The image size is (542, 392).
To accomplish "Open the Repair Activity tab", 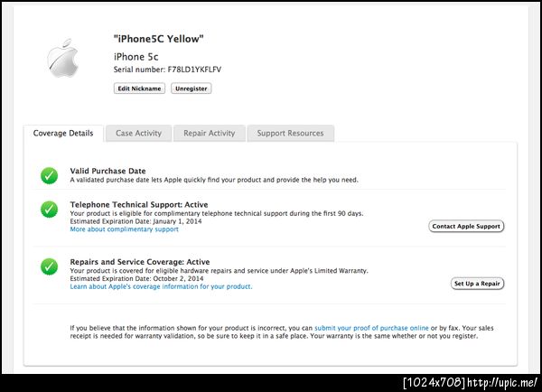I will (210, 134).
